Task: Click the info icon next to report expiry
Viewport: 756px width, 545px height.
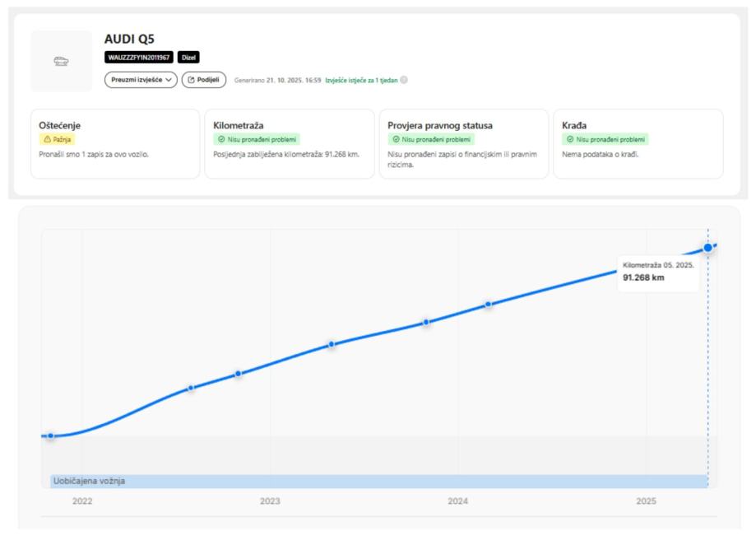Action: [404, 81]
